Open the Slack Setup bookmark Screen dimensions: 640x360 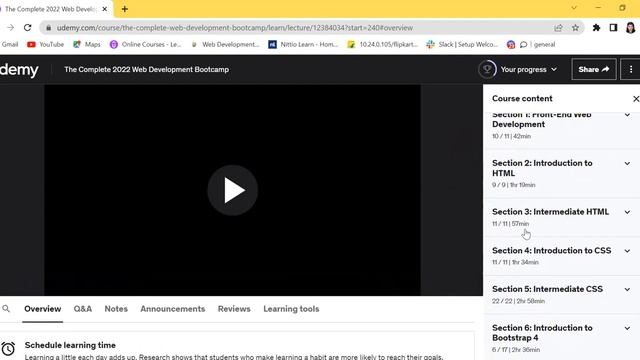click(x=462, y=44)
